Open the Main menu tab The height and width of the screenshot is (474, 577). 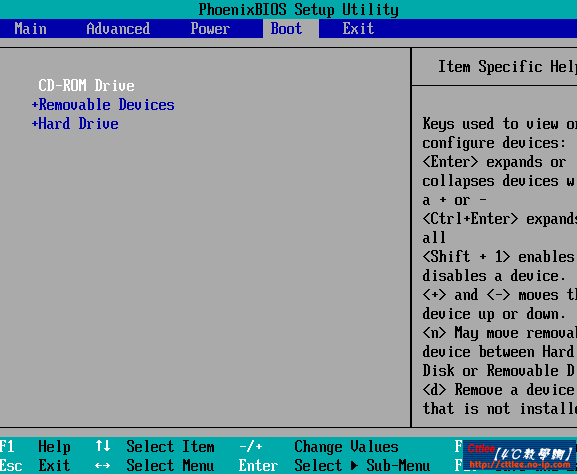[x=31, y=29]
